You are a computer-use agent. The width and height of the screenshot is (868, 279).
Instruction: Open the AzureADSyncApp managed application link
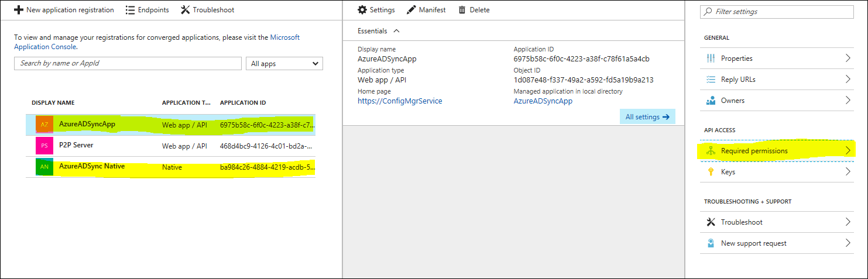click(543, 101)
